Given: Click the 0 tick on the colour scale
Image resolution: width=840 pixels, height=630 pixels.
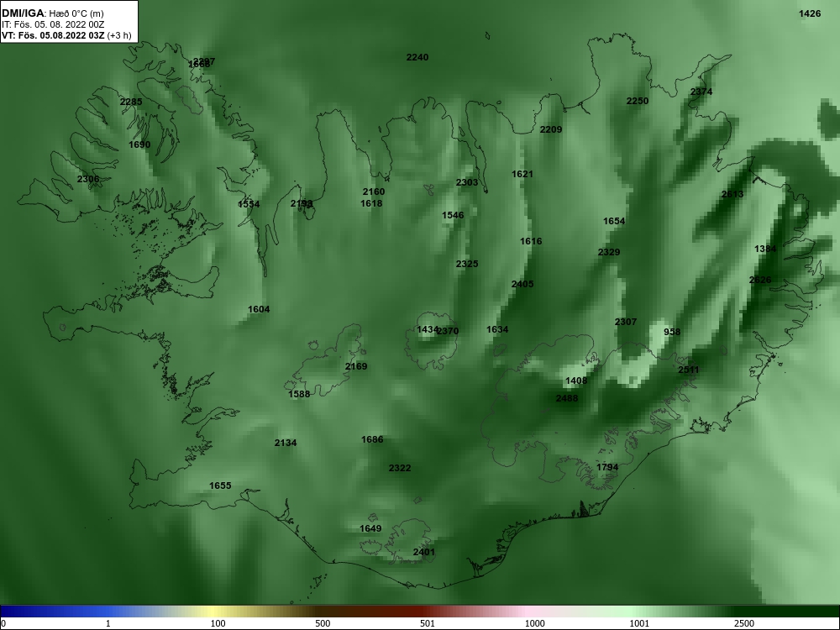Looking at the screenshot, I should pyautogui.click(x=3, y=623).
